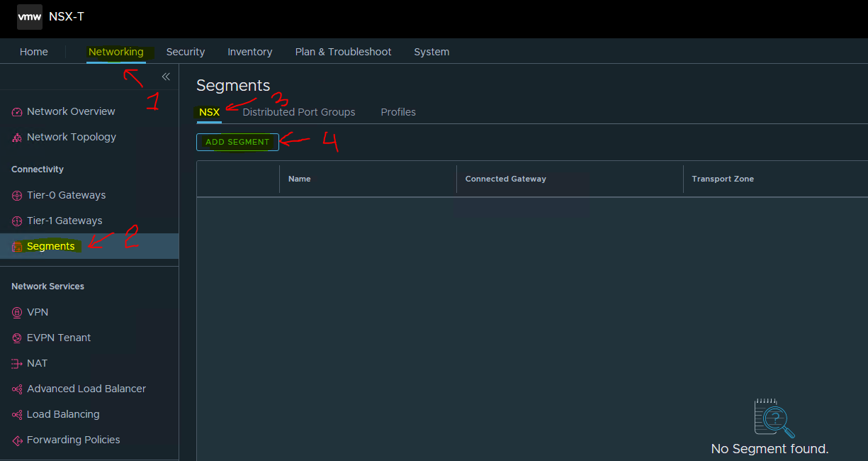This screenshot has width=868, height=461.
Task: Click the VPN lock icon
Action: [17, 313]
